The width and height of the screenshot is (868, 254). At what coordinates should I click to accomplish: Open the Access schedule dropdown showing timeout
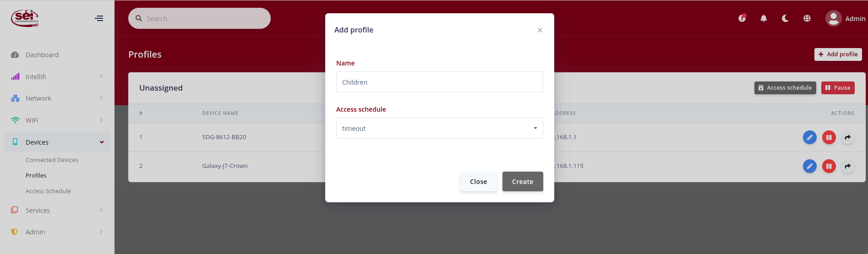click(x=440, y=128)
